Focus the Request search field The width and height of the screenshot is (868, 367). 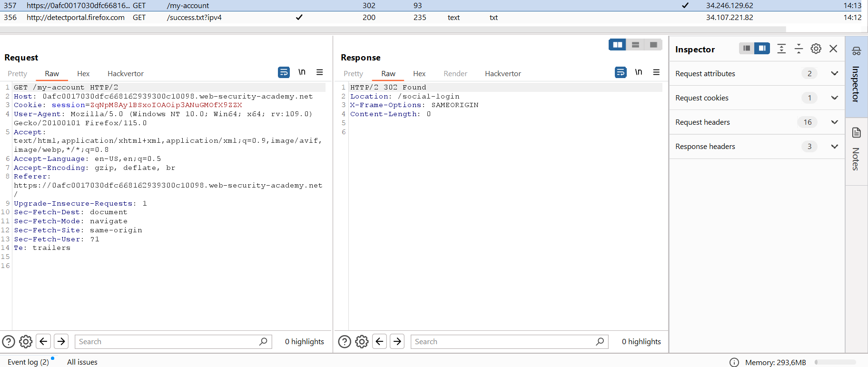point(173,341)
